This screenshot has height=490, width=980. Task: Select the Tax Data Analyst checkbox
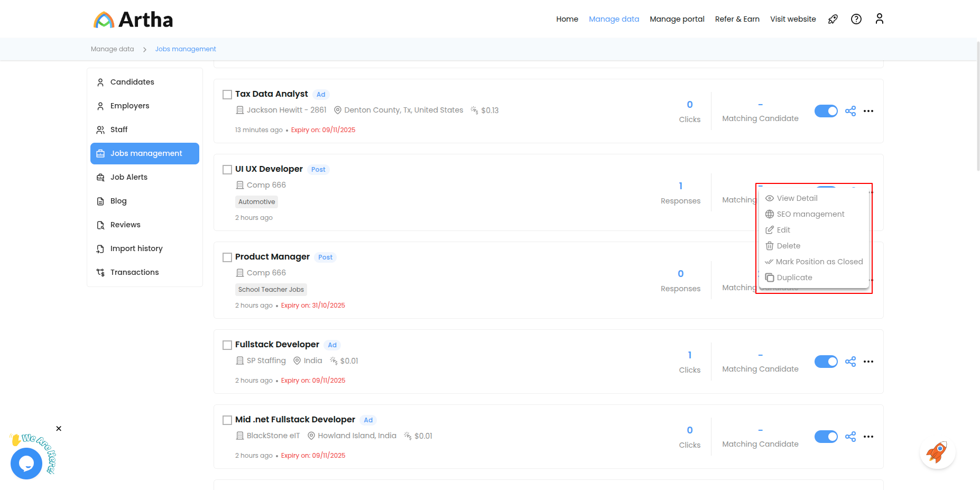tap(227, 95)
